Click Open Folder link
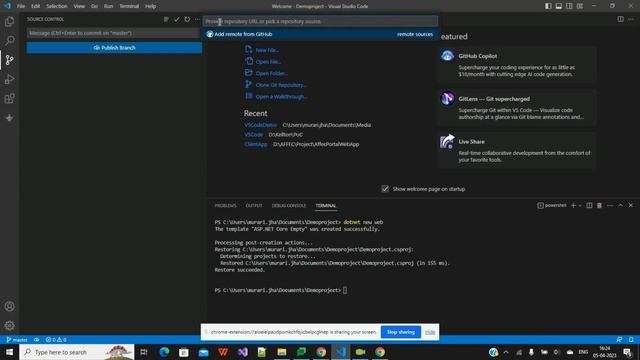Image resolution: width=640 pixels, height=360 pixels. click(x=271, y=73)
